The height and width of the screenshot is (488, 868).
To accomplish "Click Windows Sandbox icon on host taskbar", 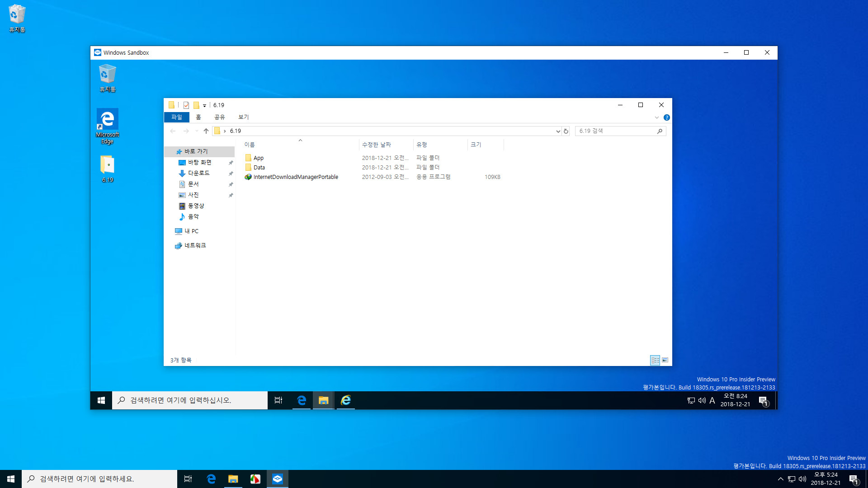I will (x=278, y=479).
